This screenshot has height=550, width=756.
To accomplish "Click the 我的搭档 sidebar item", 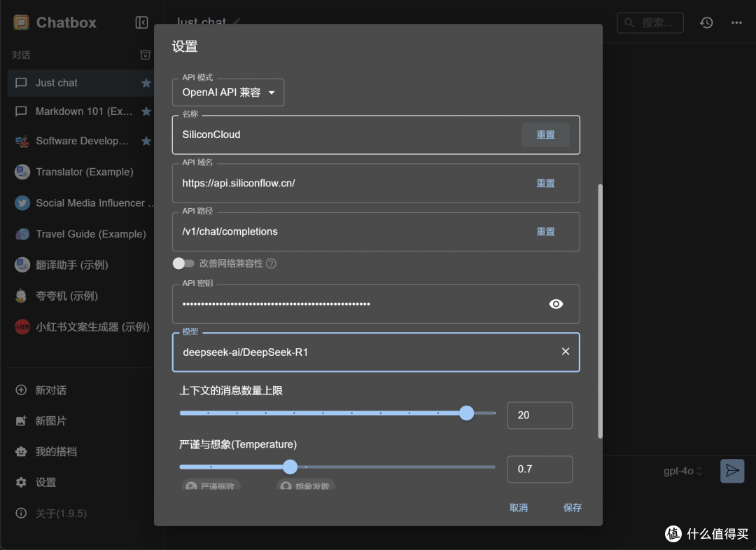I will 80,452.
